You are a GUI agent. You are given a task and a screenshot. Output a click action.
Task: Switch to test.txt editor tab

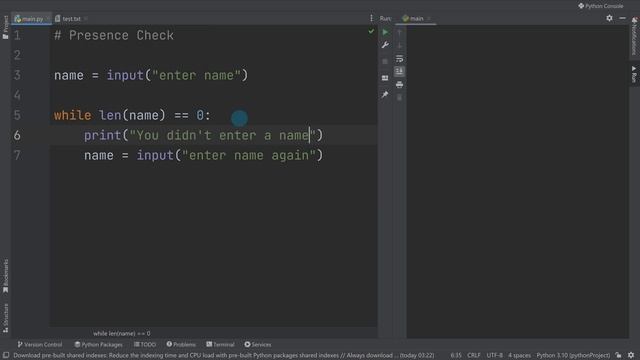point(71,19)
